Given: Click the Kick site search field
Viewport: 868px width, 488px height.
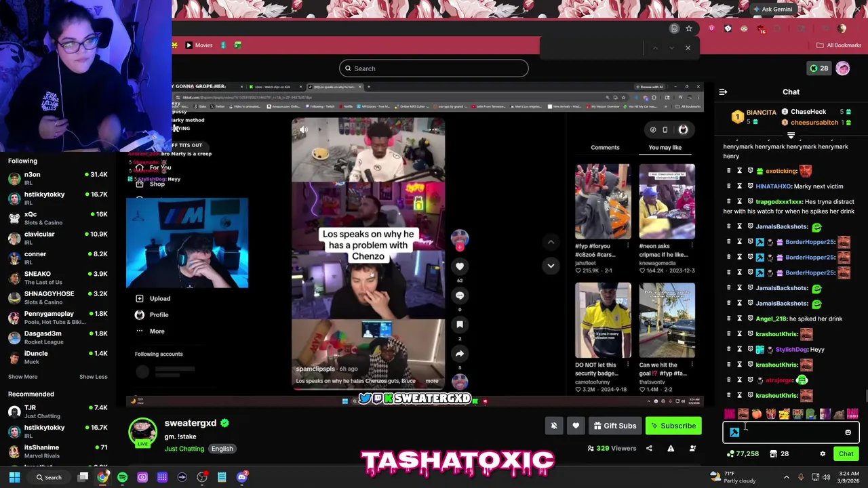Looking at the screenshot, I should [434, 68].
